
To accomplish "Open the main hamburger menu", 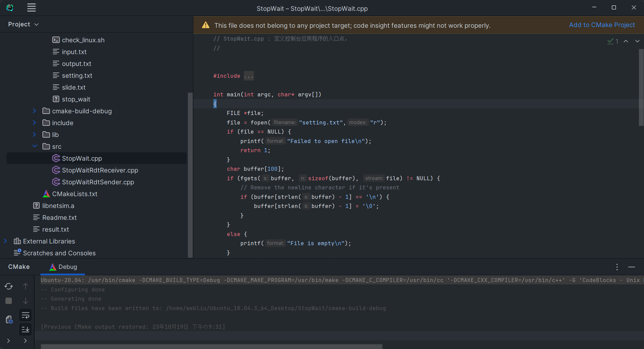I will point(31,8).
